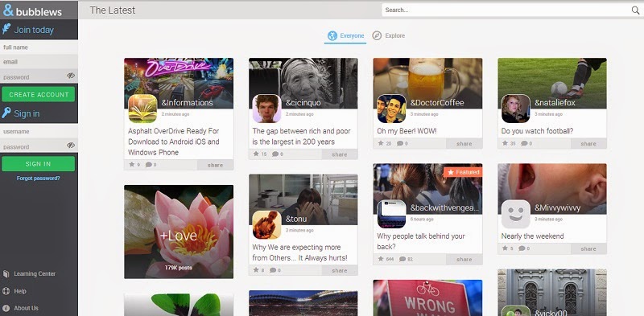Open &Informations profile avatar
The image size is (644, 316).
click(143, 109)
